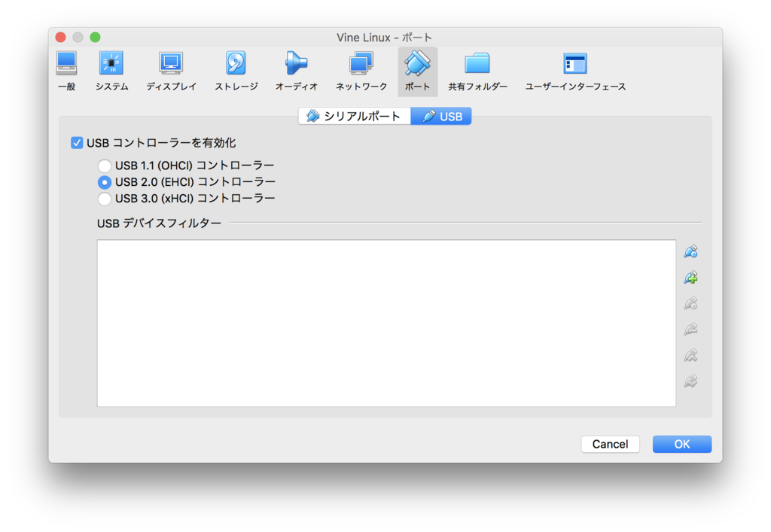The image size is (771, 532).
Task: Open the Network settings section
Action: pyautogui.click(x=360, y=71)
